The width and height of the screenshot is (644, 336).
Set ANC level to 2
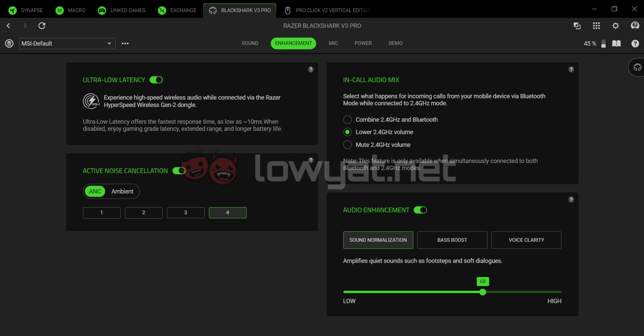(144, 213)
